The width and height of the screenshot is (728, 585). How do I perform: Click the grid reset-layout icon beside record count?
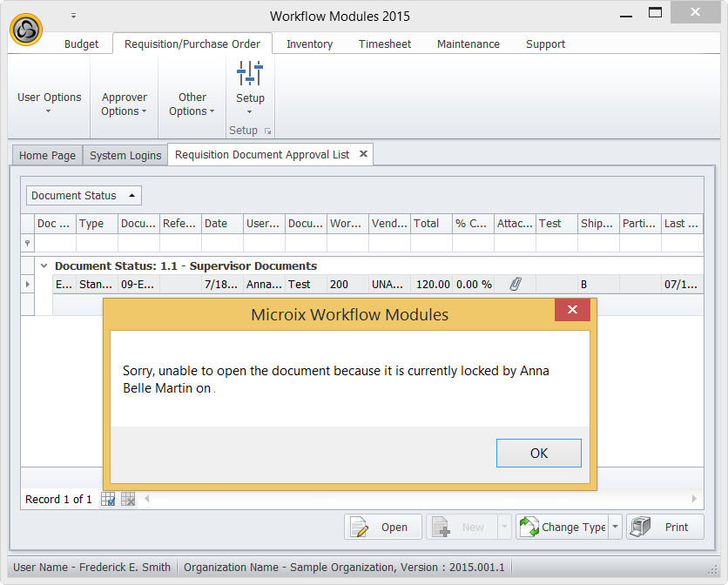[x=128, y=499]
